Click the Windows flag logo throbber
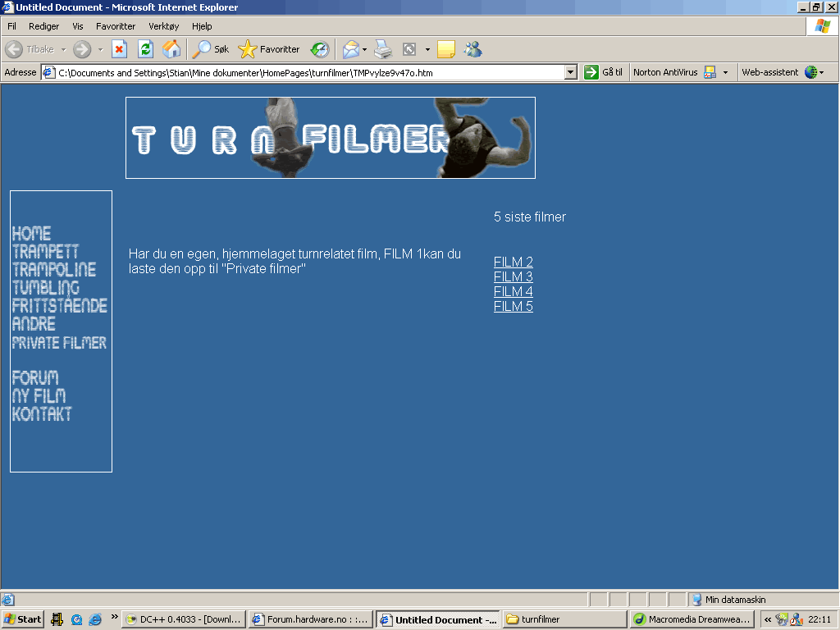 tap(822, 26)
